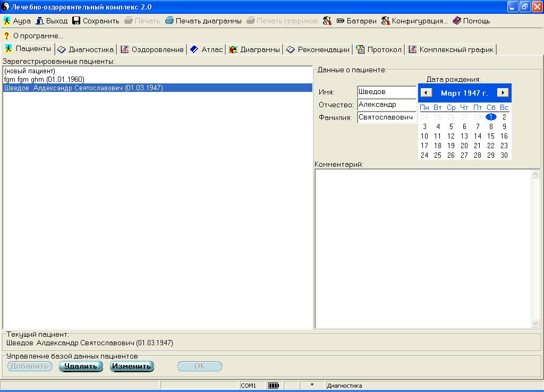Click the Имя input field

pyautogui.click(x=386, y=92)
